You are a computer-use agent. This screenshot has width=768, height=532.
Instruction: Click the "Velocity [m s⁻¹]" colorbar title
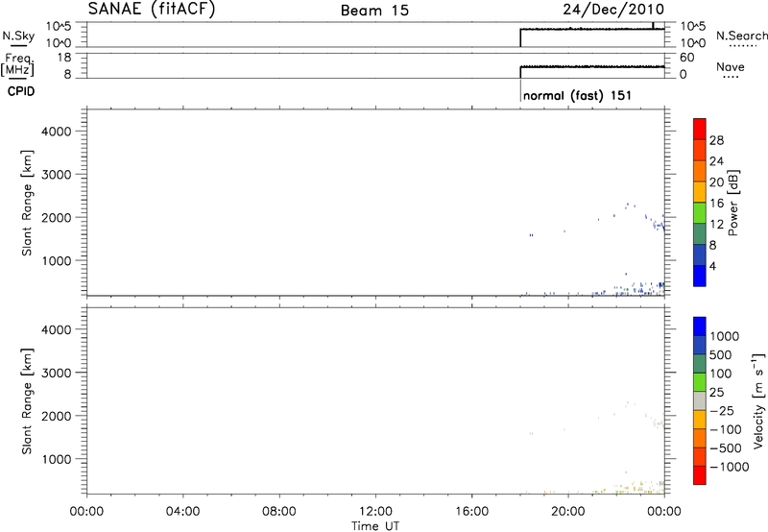point(758,400)
